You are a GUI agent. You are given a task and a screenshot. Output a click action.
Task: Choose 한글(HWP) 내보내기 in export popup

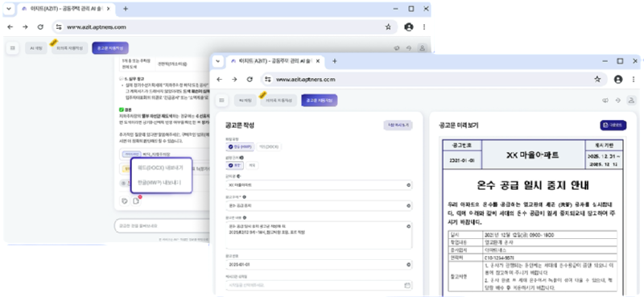(x=159, y=182)
